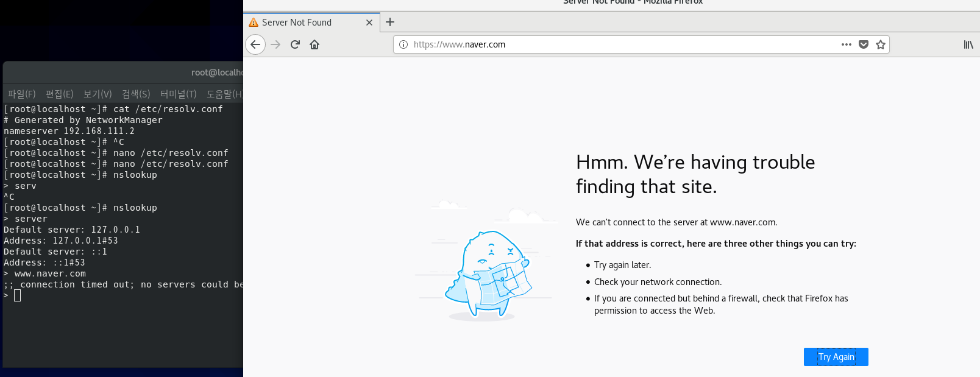The width and height of the screenshot is (980, 377).
Task: Close the Server Not Found tab
Action: click(369, 23)
